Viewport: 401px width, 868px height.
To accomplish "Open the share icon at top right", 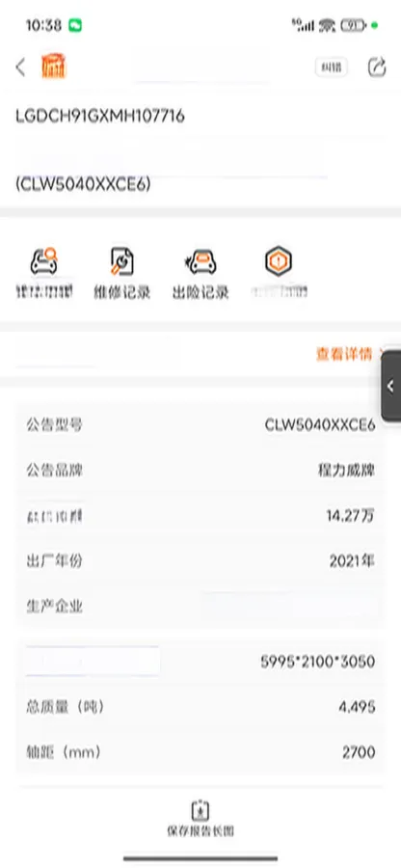I will click(x=377, y=67).
